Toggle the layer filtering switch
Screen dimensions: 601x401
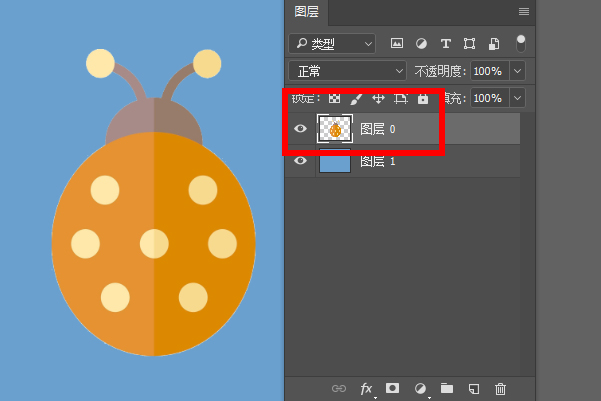coord(521,43)
